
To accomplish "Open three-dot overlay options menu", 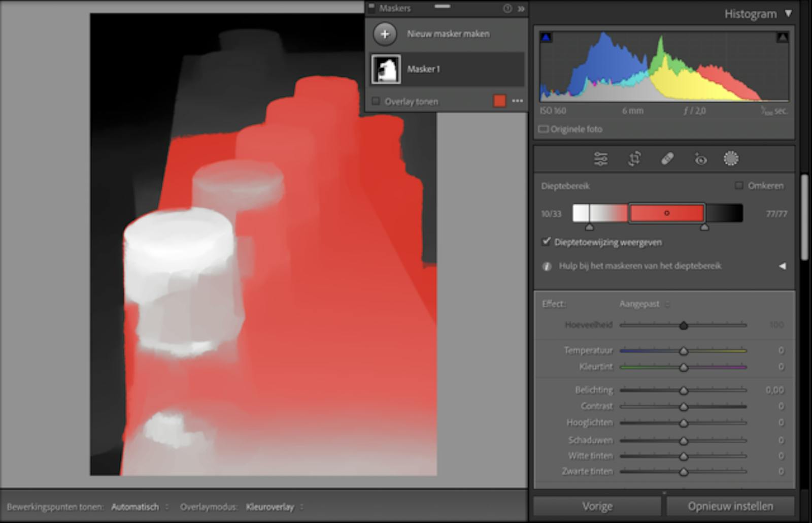I will click(518, 101).
